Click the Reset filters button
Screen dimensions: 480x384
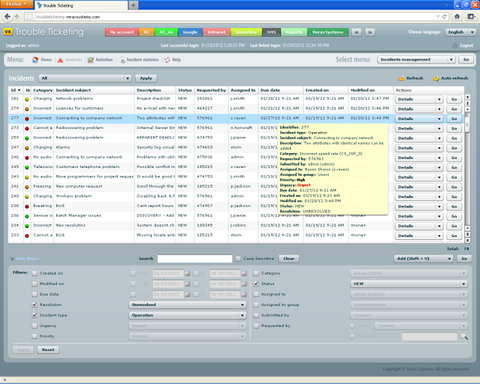pos(48,350)
